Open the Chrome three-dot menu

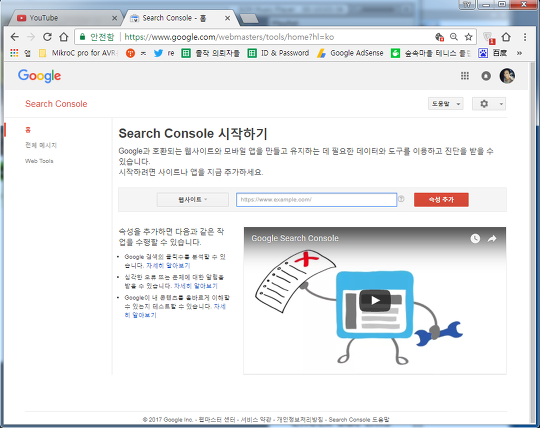pos(525,37)
